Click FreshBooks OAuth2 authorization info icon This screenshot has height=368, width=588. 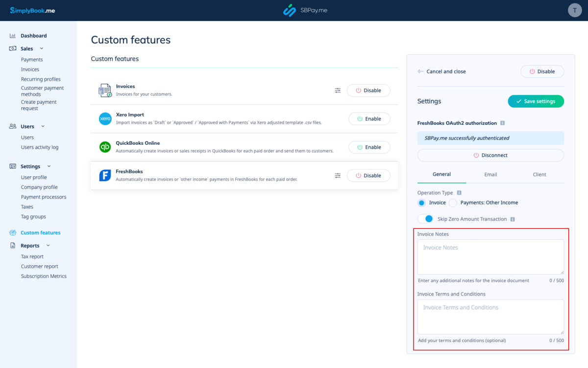click(x=503, y=123)
